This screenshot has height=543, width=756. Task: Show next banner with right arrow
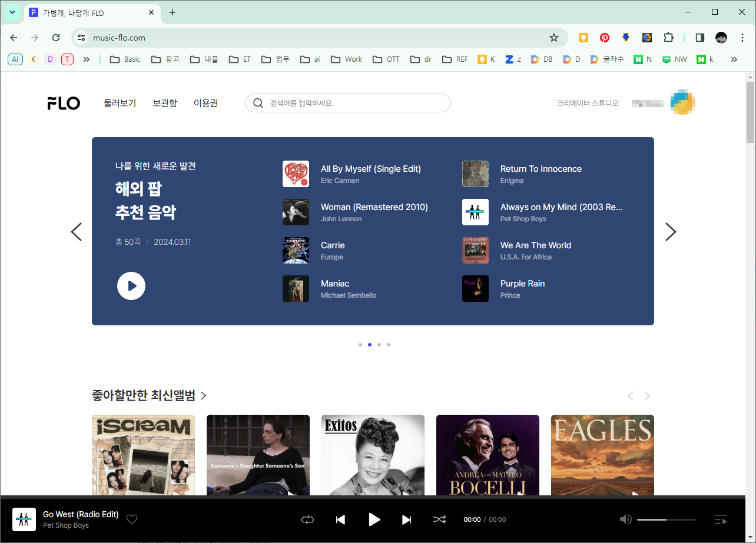click(x=671, y=232)
